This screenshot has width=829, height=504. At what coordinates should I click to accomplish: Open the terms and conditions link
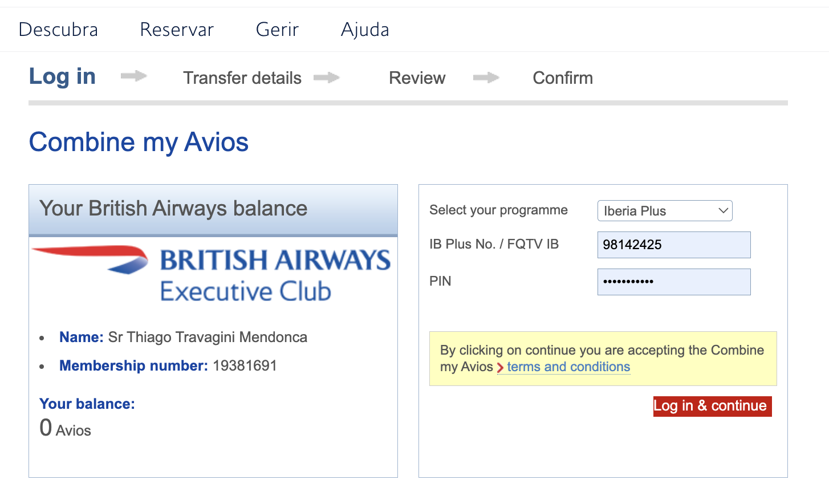tap(568, 367)
